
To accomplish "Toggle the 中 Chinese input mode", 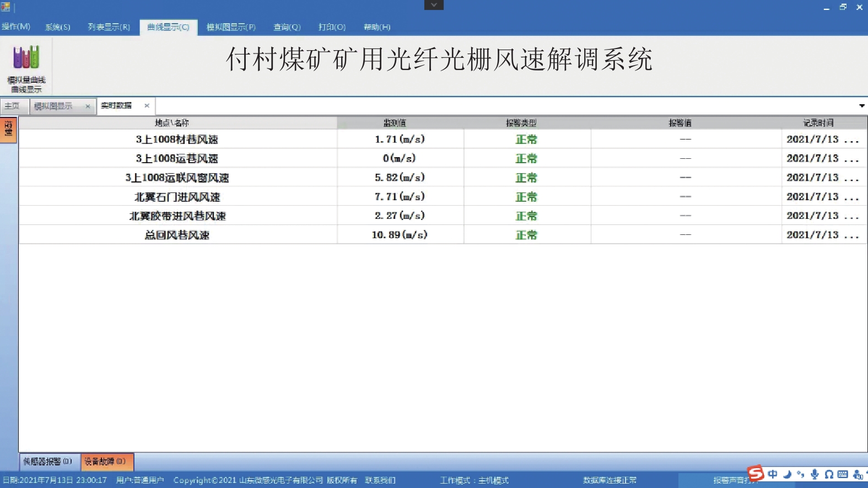I will point(773,474).
